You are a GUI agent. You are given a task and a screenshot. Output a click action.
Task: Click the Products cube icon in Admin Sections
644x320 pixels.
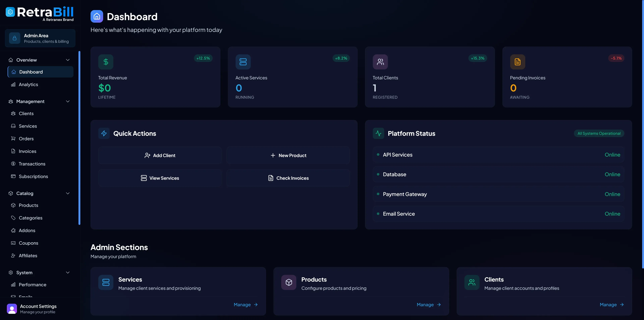coord(289,282)
